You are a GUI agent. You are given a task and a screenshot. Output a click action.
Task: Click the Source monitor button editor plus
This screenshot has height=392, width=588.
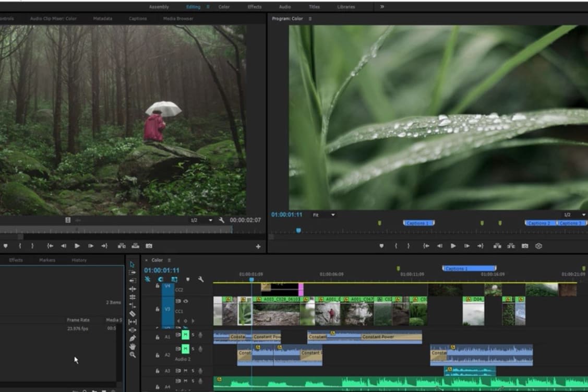258,246
